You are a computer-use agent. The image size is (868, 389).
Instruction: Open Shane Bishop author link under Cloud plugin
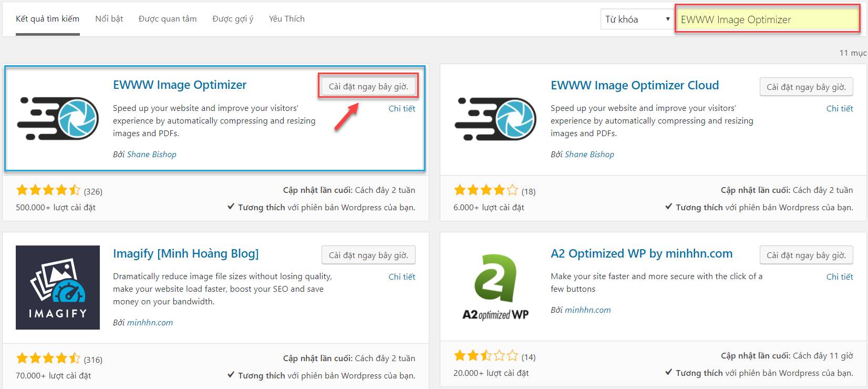click(x=590, y=154)
